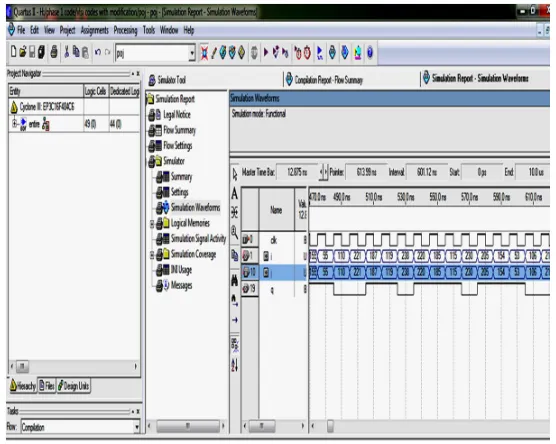Open the project name dropdown showing 'poj'
The width and height of the screenshot is (556, 444).
pos(192,53)
